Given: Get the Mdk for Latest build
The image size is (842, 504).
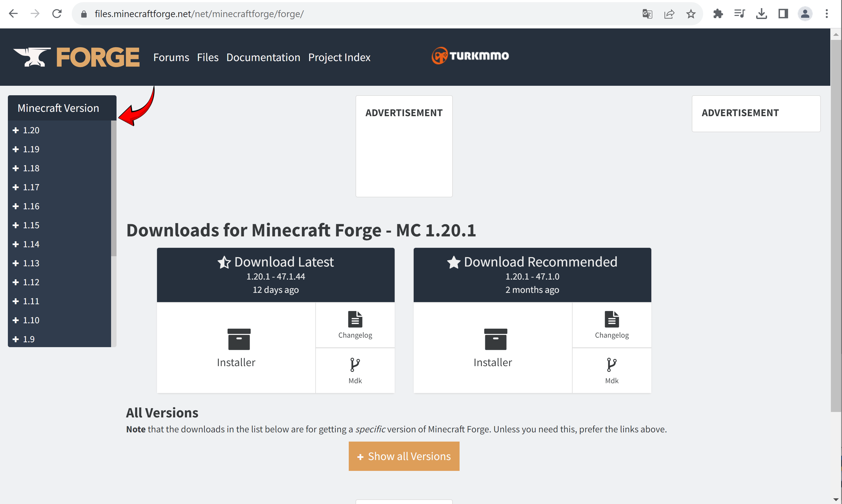Looking at the screenshot, I should coord(355,370).
